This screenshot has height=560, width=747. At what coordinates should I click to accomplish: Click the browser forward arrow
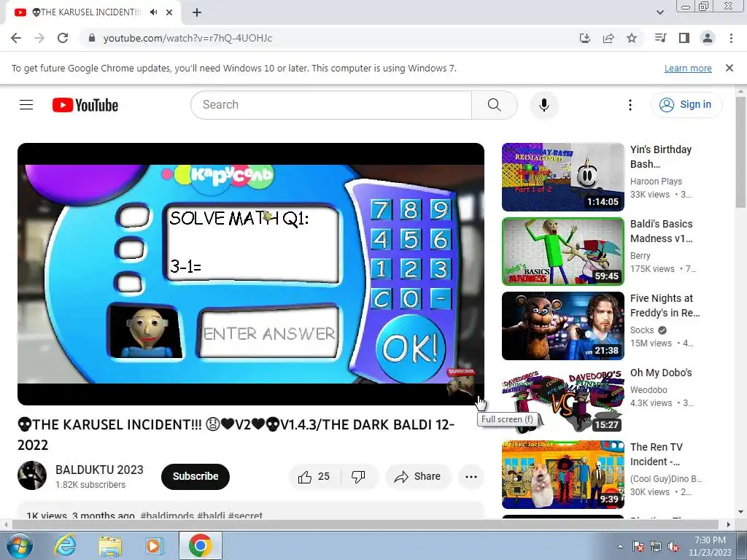pyautogui.click(x=39, y=38)
